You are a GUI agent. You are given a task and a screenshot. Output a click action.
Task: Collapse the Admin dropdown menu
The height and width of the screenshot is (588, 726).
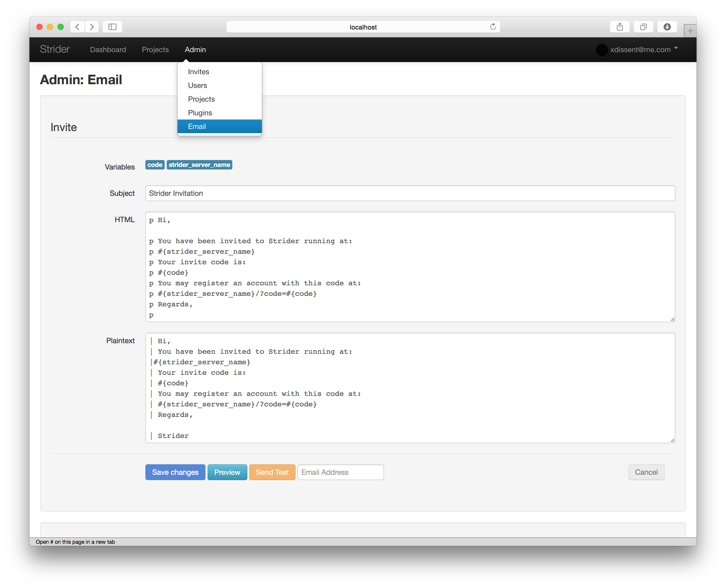pos(195,49)
